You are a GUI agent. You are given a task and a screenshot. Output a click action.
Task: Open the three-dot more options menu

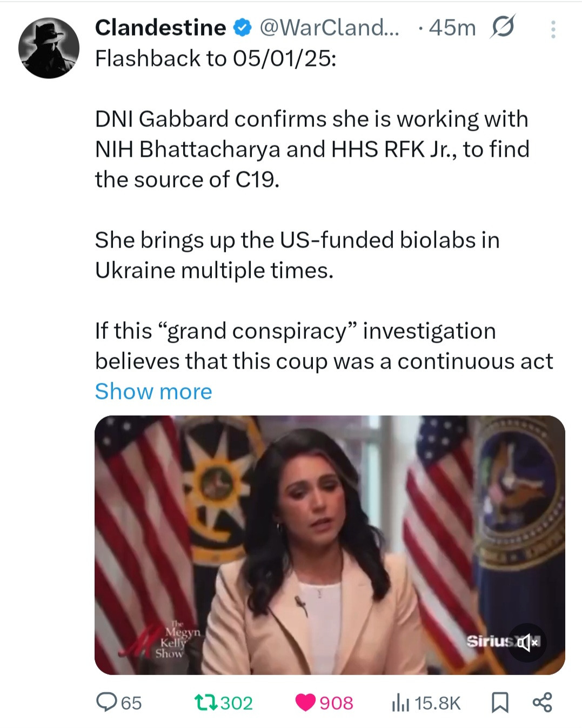(553, 29)
